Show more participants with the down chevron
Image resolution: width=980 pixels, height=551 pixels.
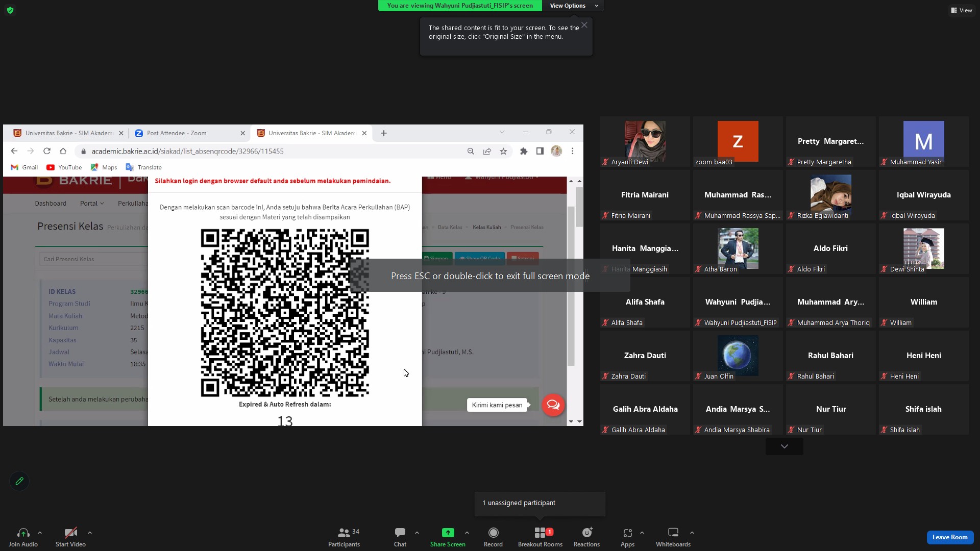pos(785,446)
